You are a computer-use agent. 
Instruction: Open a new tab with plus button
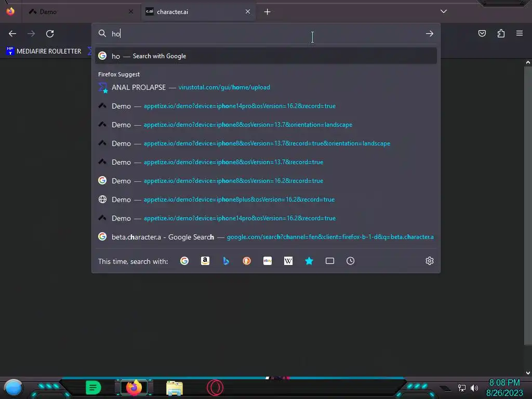tap(268, 12)
